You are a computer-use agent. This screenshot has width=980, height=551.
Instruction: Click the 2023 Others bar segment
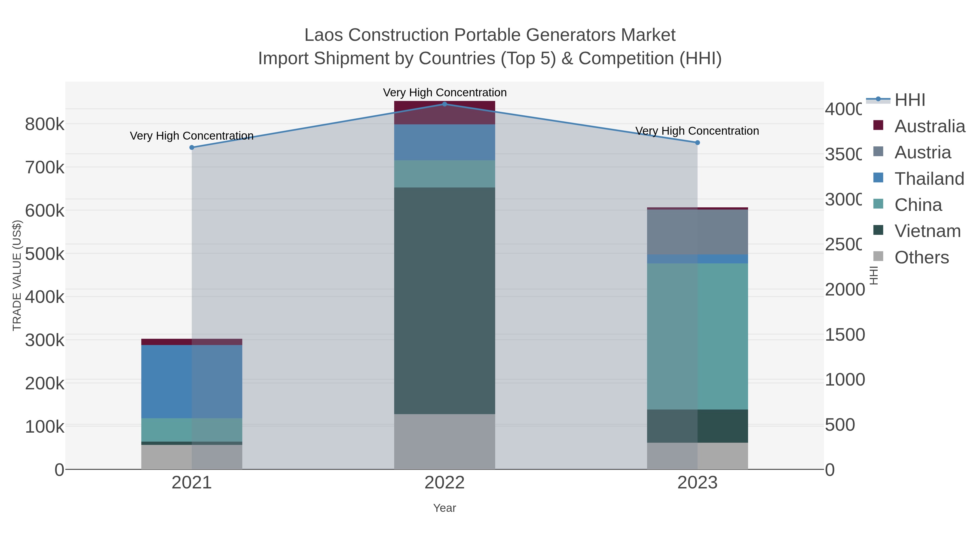(x=697, y=456)
